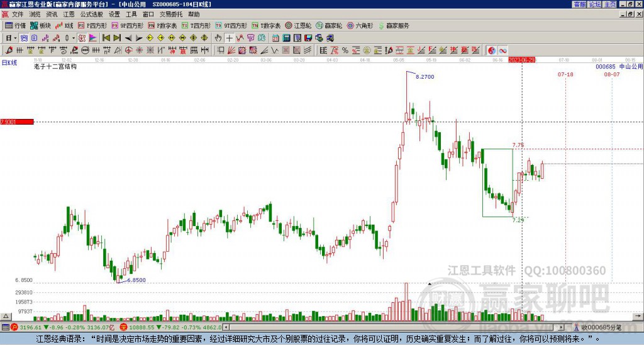Switch to K线 chart view
This screenshot has height=345, width=644.
tap(64, 25)
